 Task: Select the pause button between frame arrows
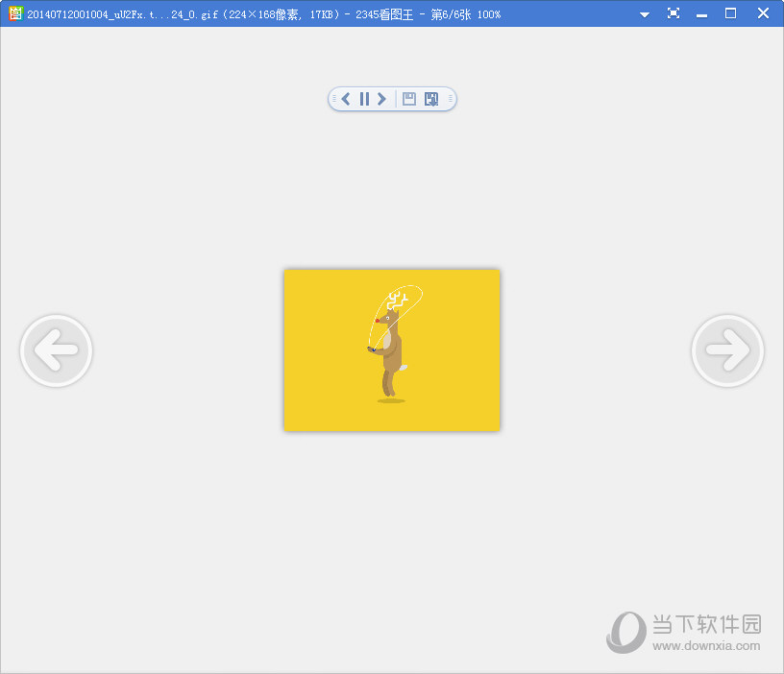365,99
